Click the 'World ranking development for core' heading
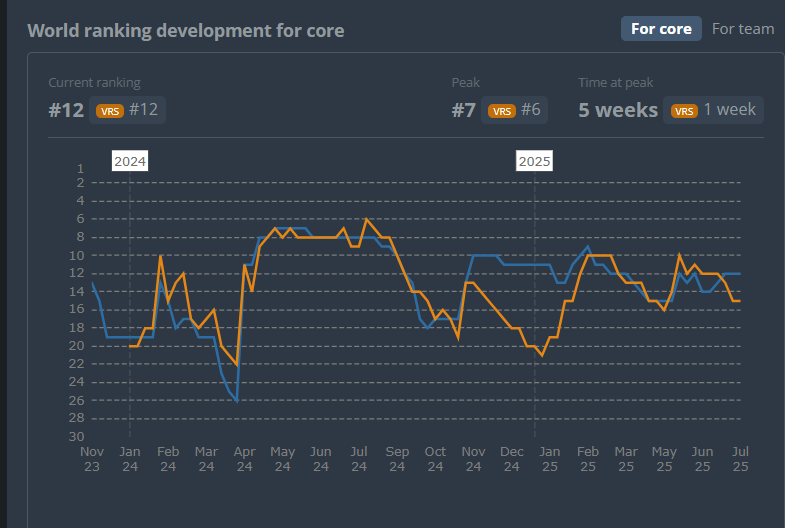This screenshot has height=528, width=785. click(x=186, y=31)
